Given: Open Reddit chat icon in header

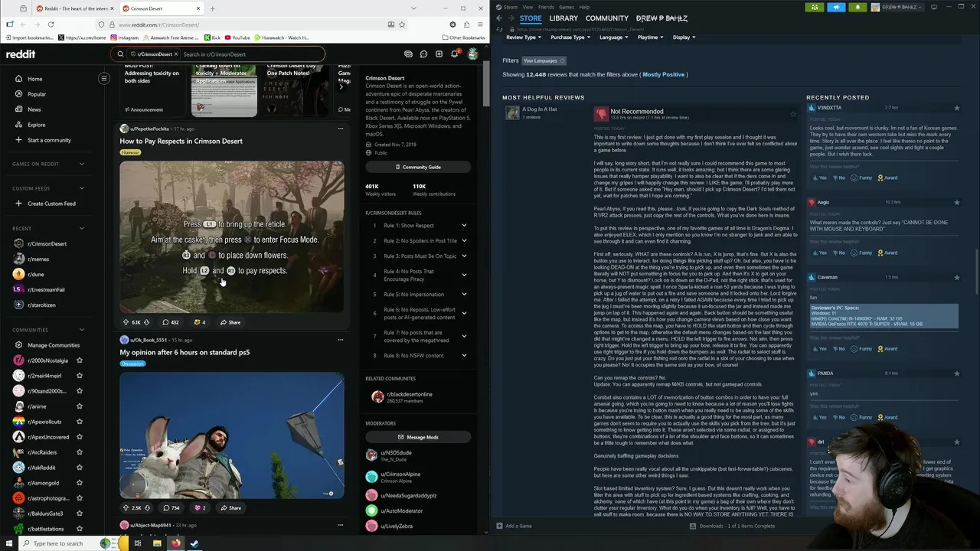Looking at the screenshot, I should tap(423, 54).
